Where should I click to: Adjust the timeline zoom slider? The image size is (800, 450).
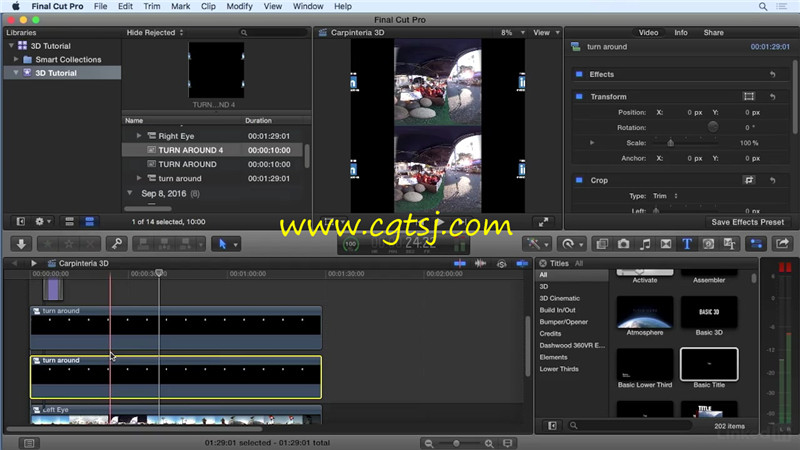pyautogui.click(x=456, y=443)
